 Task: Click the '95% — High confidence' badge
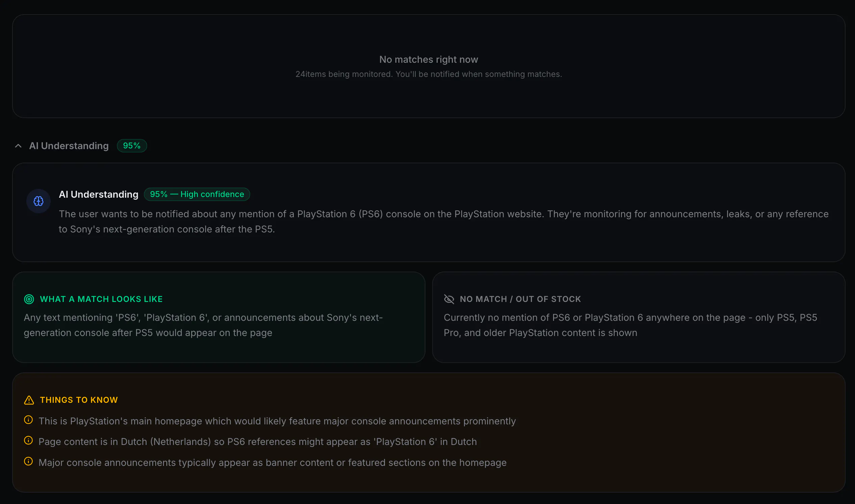click(197, 194)
